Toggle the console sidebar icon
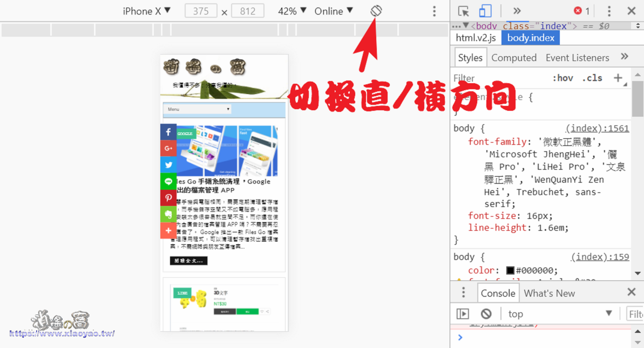Image resolution: width=644 pixels, height=348 pixels. coord(463,314)
